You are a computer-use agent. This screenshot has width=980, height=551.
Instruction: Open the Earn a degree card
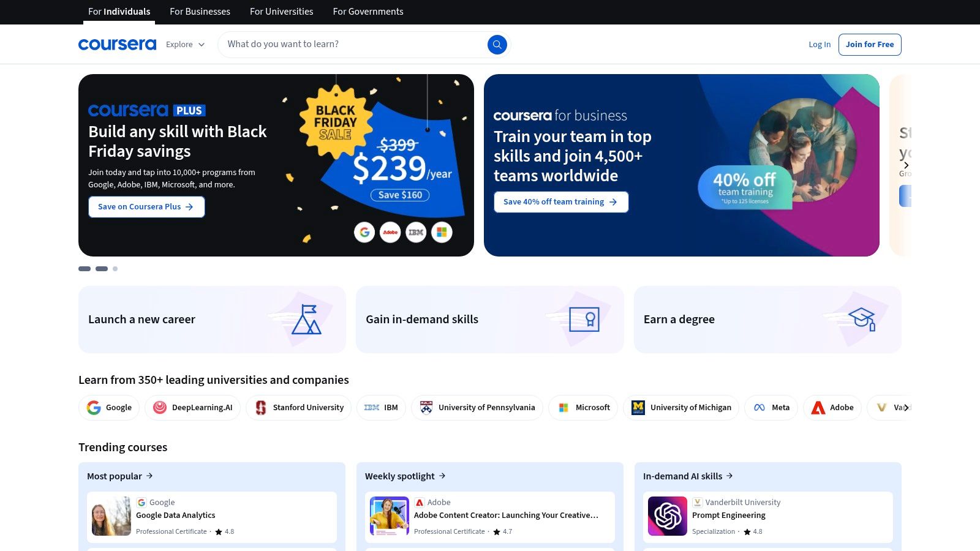(767, 319)
